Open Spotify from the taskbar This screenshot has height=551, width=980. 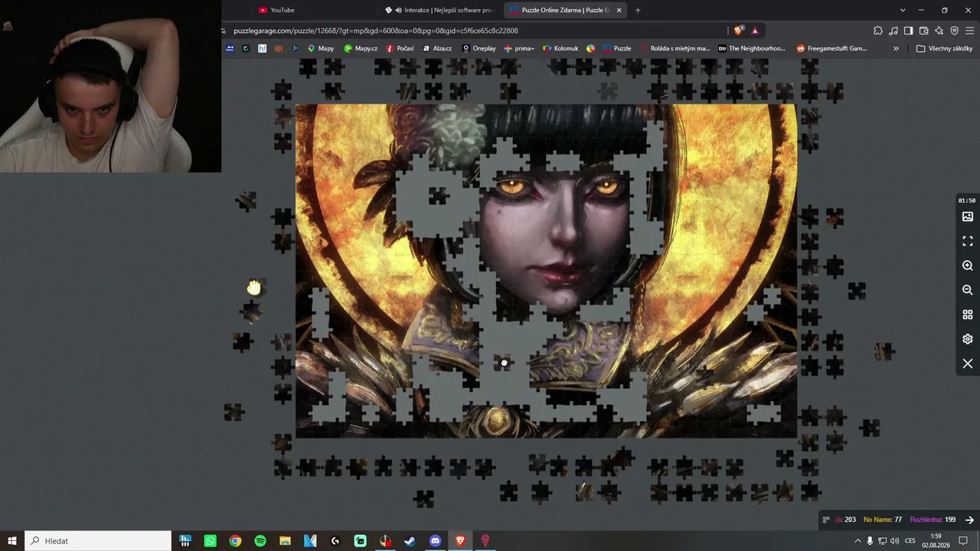click(x=260, y=541)
